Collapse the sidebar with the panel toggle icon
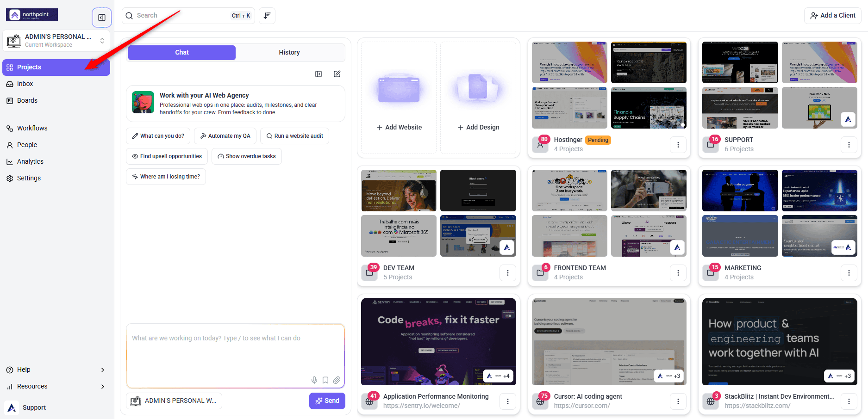 point(102,18)
